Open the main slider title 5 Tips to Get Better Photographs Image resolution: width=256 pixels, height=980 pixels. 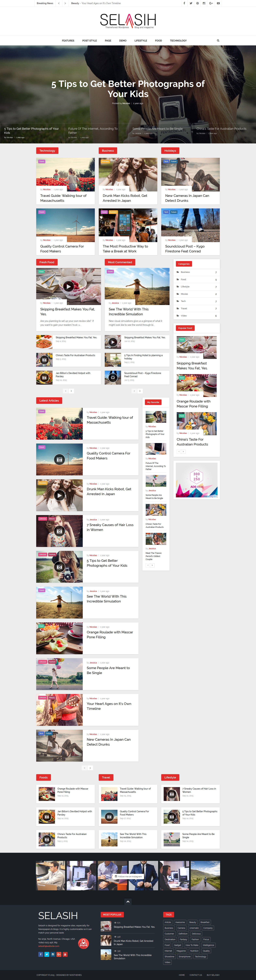(x=128, y=89)
